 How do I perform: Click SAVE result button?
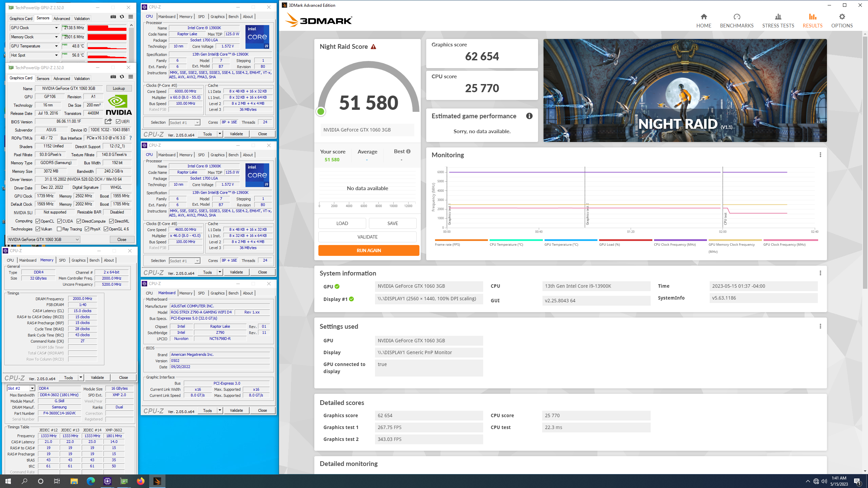(x=392, y=223)
